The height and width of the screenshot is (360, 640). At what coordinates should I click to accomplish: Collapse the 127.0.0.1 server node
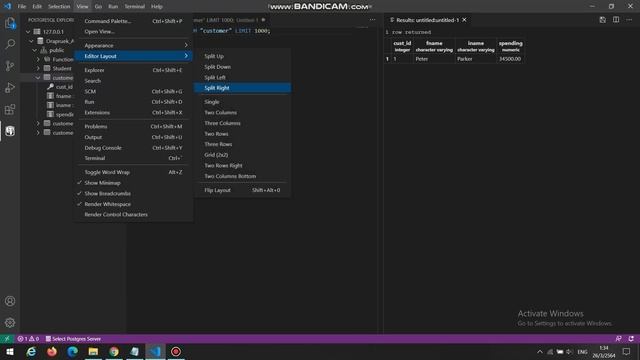click(28, 31)
